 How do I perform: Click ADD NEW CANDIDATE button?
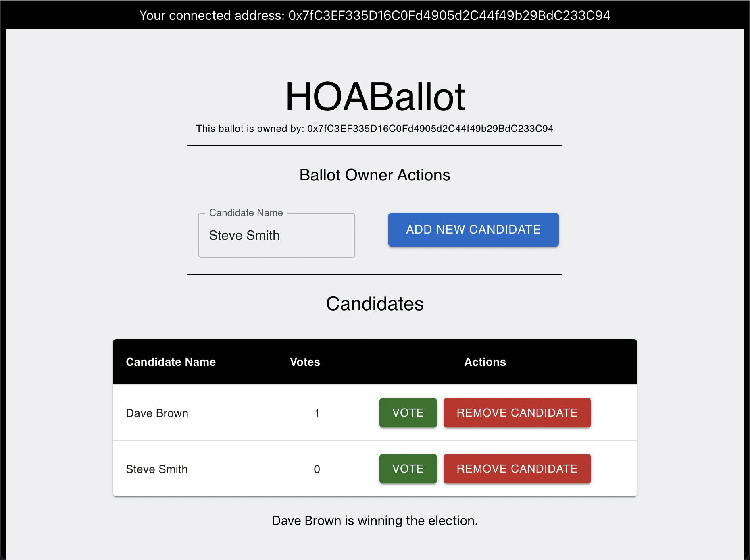[473, 230]
